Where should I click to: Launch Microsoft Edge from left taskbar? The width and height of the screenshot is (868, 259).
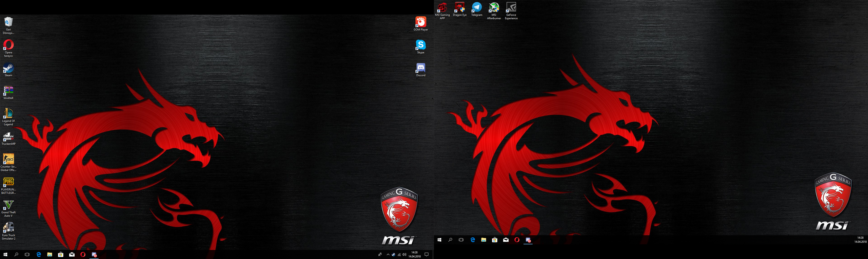[x=39, y=255]
